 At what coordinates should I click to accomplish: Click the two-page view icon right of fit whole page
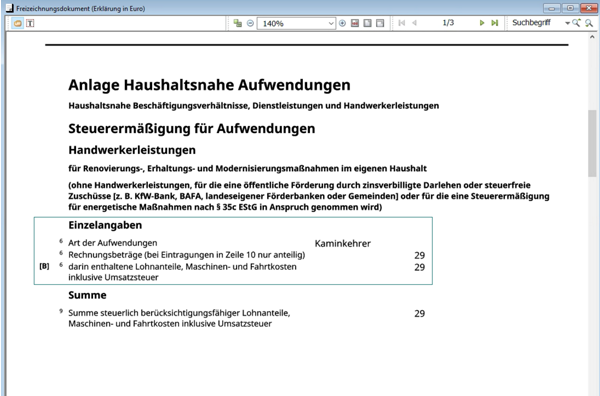click(380, 23)
